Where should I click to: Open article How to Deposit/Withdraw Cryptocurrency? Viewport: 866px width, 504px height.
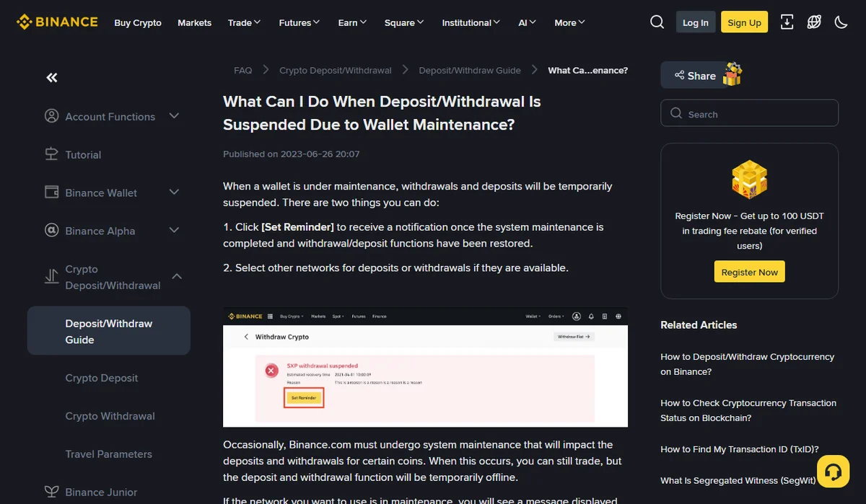748,364
